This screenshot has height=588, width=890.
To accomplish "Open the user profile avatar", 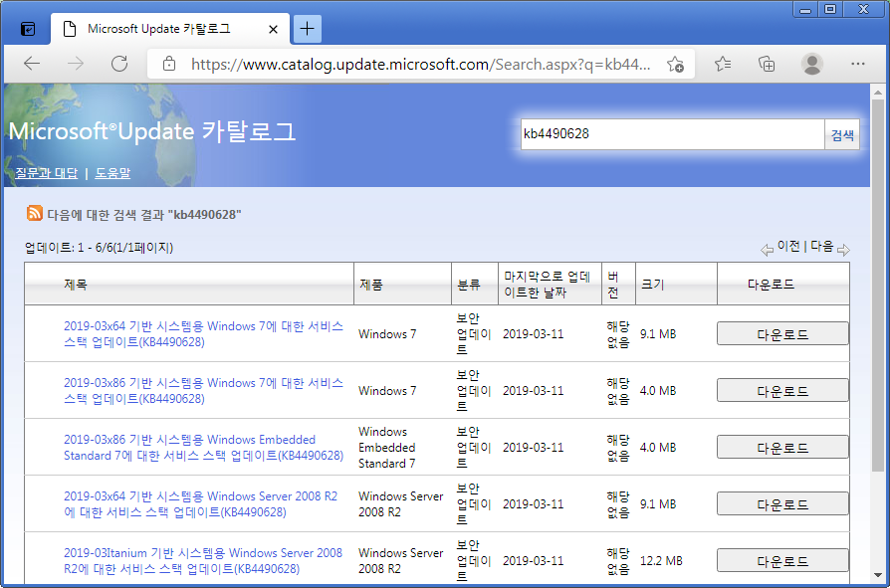I will point(811,64).
